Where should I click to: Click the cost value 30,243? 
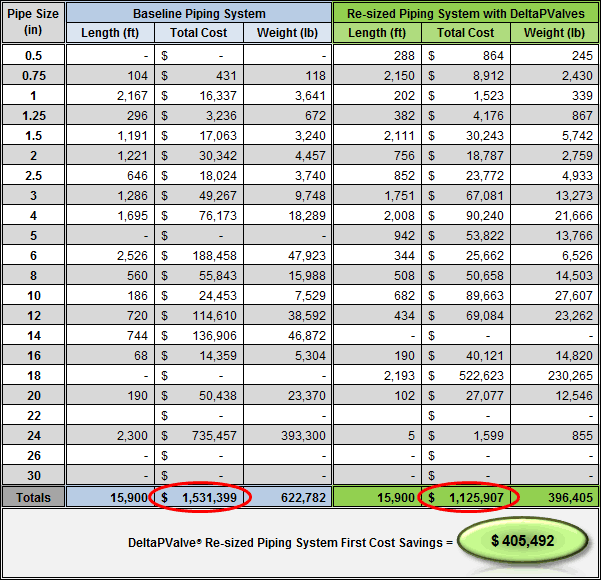tap(485, 136)
